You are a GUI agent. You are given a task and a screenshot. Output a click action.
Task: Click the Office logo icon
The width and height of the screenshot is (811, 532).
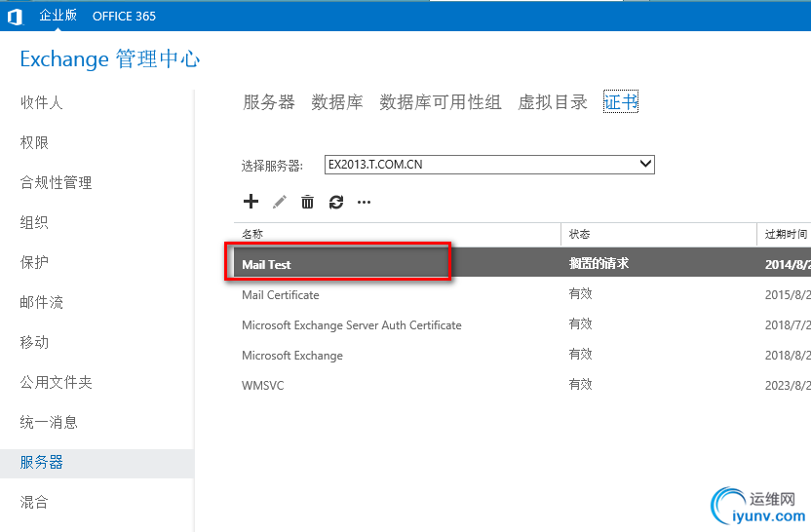[15, 16]
